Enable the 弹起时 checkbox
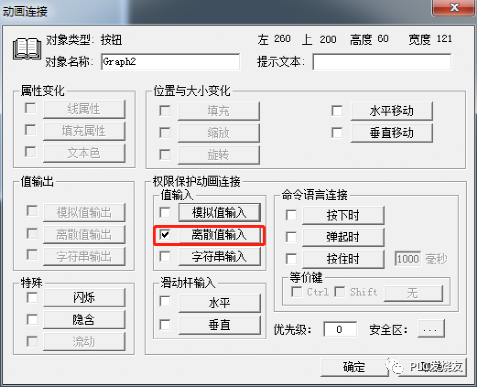Screen dimensions: 477x387 pos(291,237)
